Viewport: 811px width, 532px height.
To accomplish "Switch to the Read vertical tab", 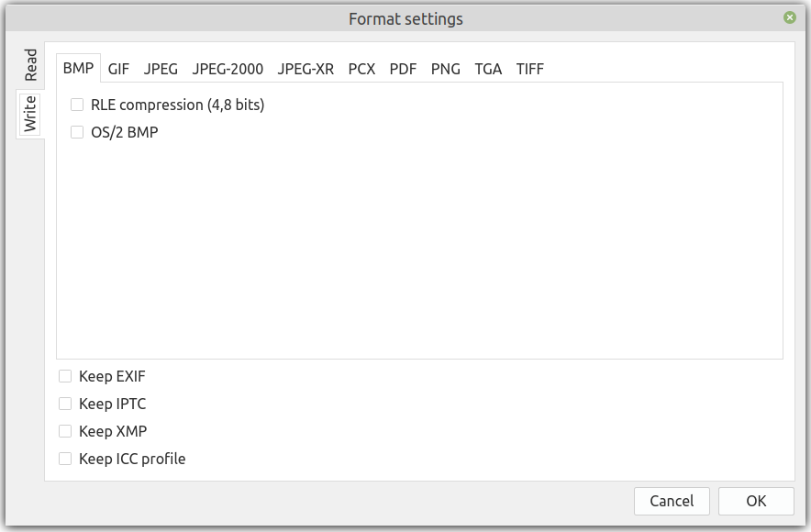I will coord(30,65).
